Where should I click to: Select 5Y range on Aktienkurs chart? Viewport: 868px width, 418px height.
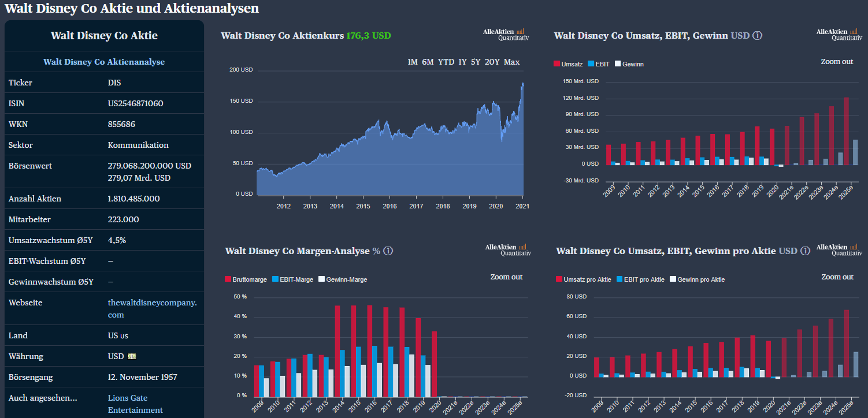point(476,62)
